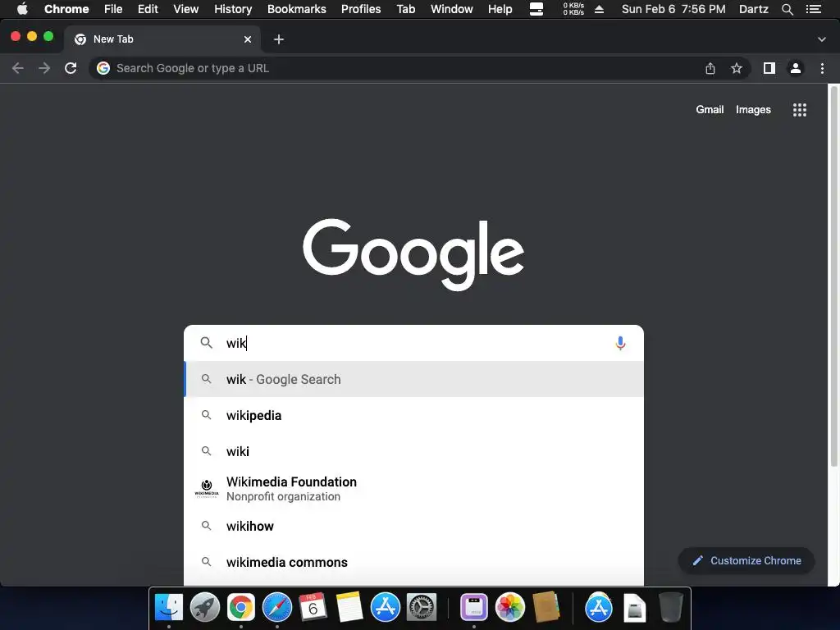This screenshot has height=630, width=840.
Task: Open Calendar from the Dock
Action: (313, 608)
